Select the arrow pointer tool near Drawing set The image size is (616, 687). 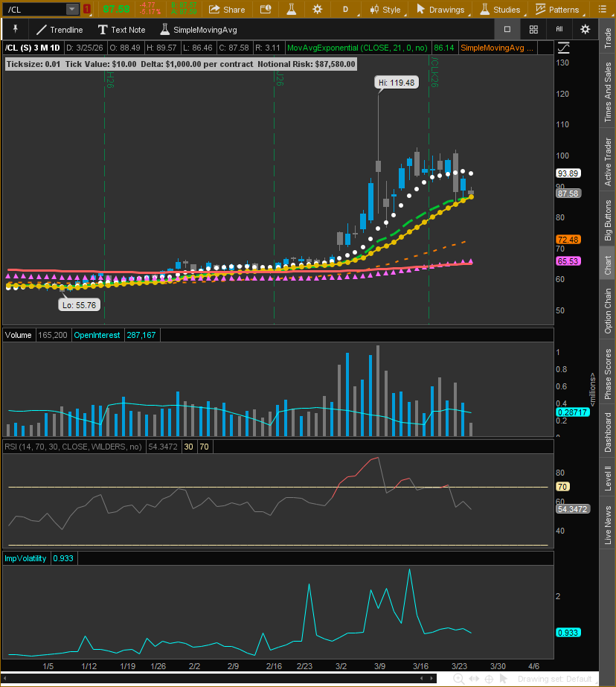pos(503,679)
